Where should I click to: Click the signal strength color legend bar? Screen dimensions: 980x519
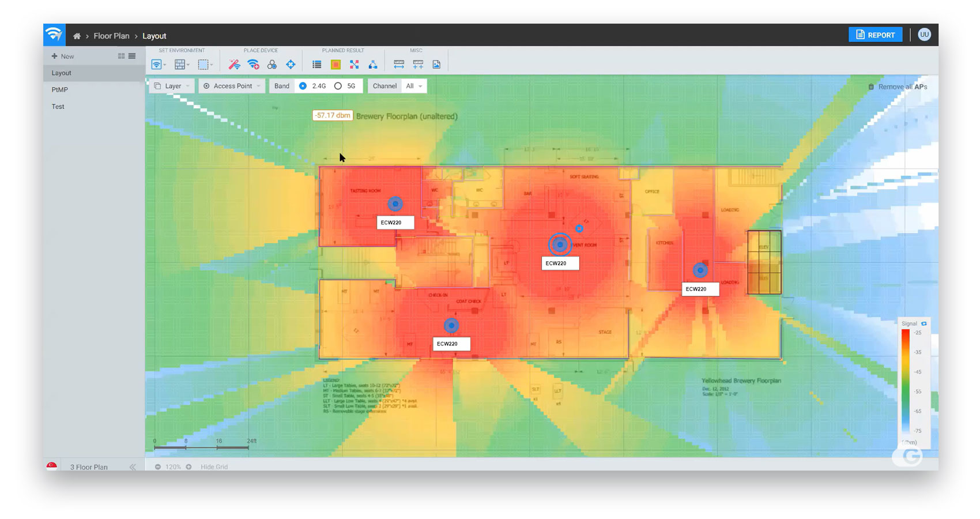click(x=906, y=382)
